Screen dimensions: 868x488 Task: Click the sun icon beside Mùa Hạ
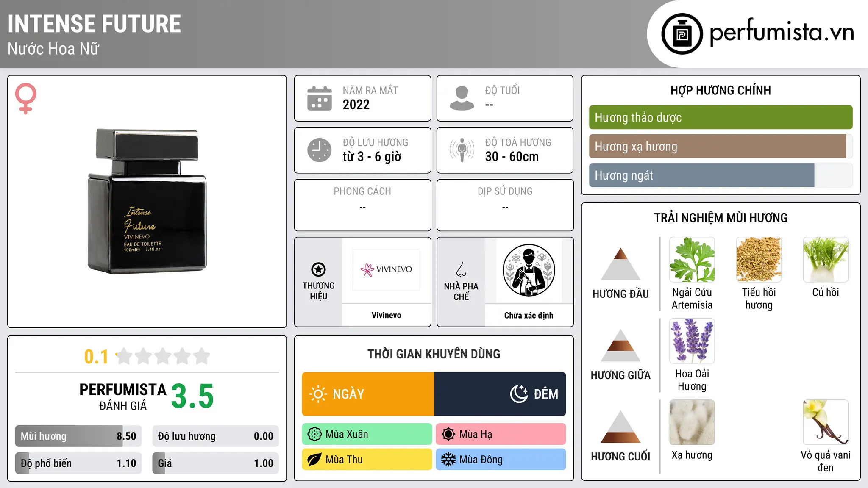click(448, 434)
